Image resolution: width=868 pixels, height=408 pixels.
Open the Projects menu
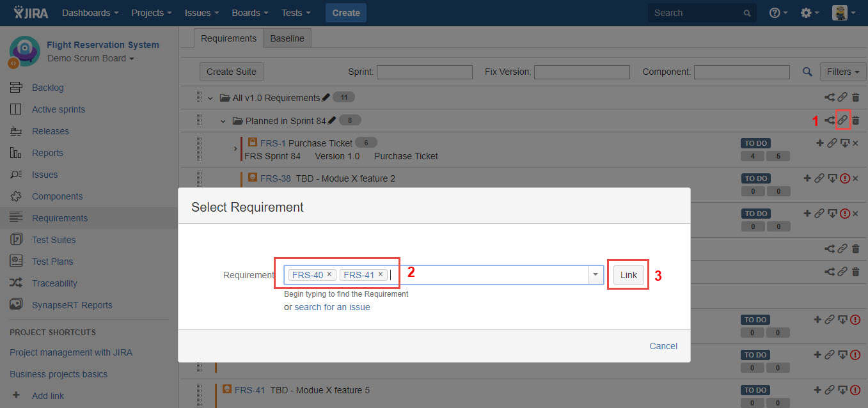[152, 13]
